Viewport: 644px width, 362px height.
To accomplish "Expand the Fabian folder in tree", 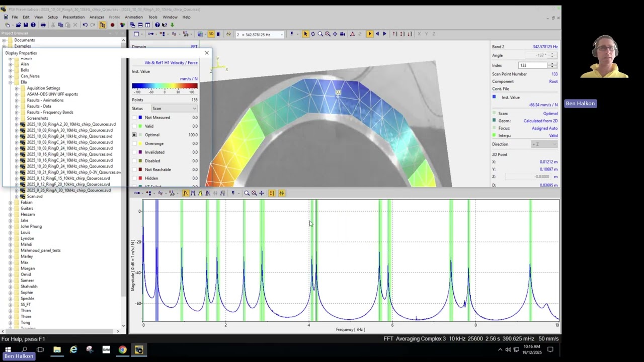I will click(10, 203).
